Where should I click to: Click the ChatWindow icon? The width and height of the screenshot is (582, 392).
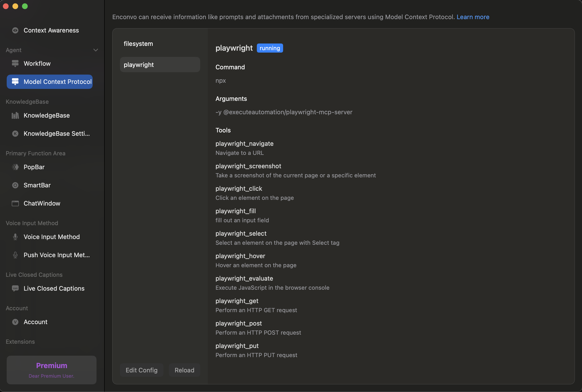(x=15, y=203)
